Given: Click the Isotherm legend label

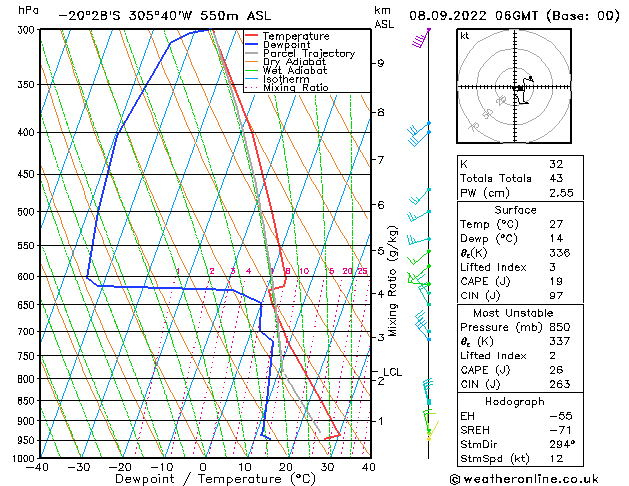Looking at the screenshot, I should click(286, 79).
